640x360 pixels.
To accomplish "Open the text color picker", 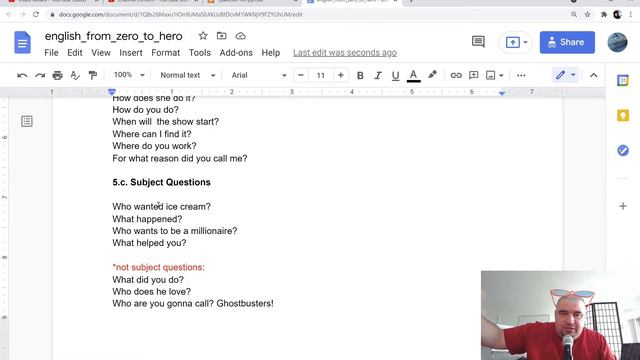I will point(413,76).
